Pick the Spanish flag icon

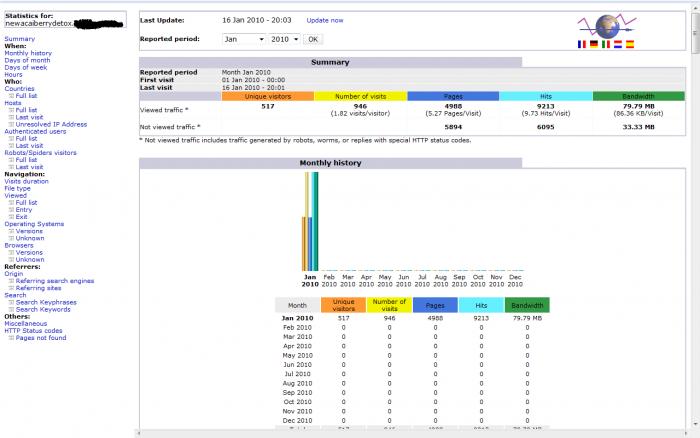tap(629, 45)
